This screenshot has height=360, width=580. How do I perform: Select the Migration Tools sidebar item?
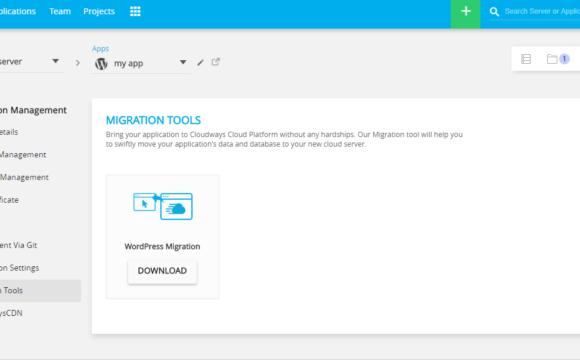coord(40,291)
